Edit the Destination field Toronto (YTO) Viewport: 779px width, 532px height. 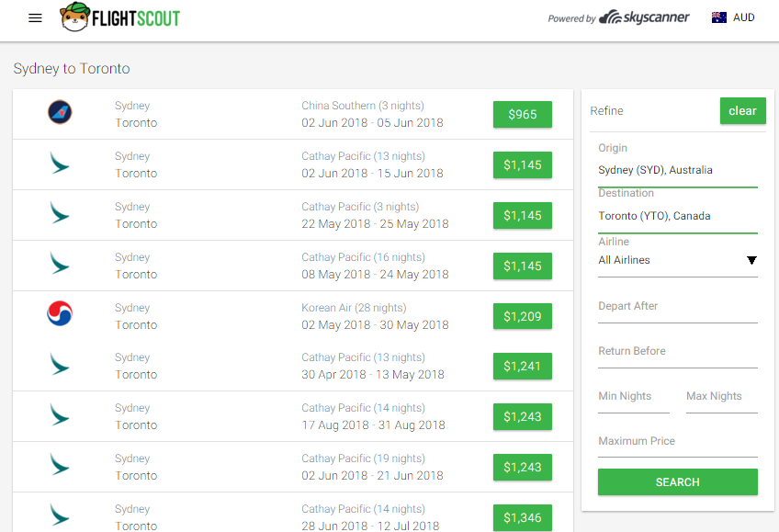click(678, 216)
